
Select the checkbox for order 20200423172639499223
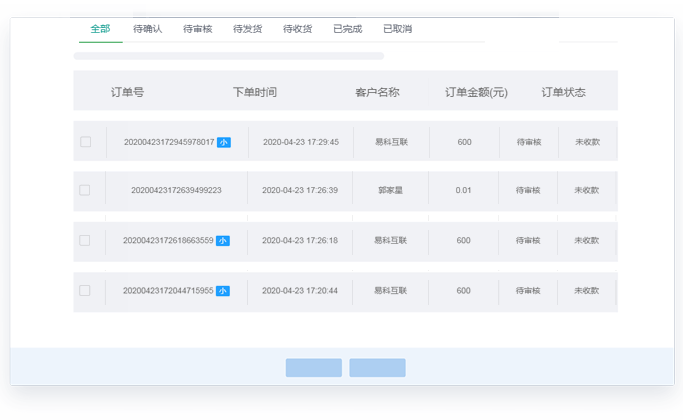85,190
